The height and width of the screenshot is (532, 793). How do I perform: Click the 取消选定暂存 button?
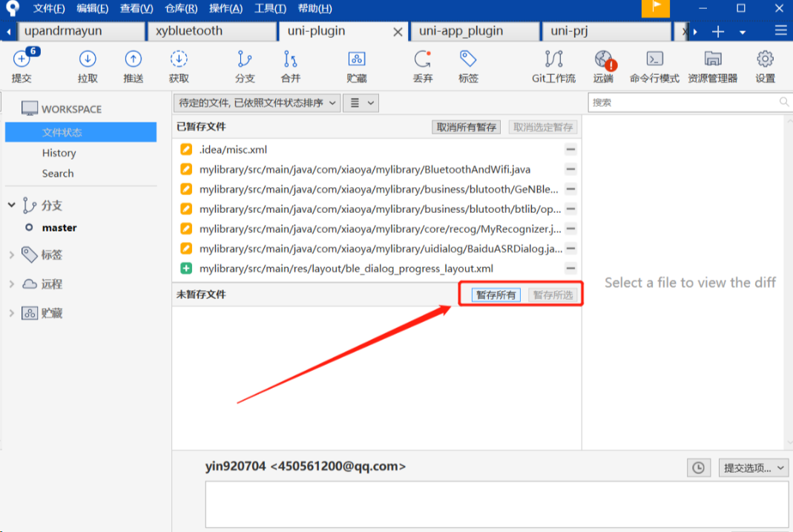pyautogui.click(x=543, y=128)
